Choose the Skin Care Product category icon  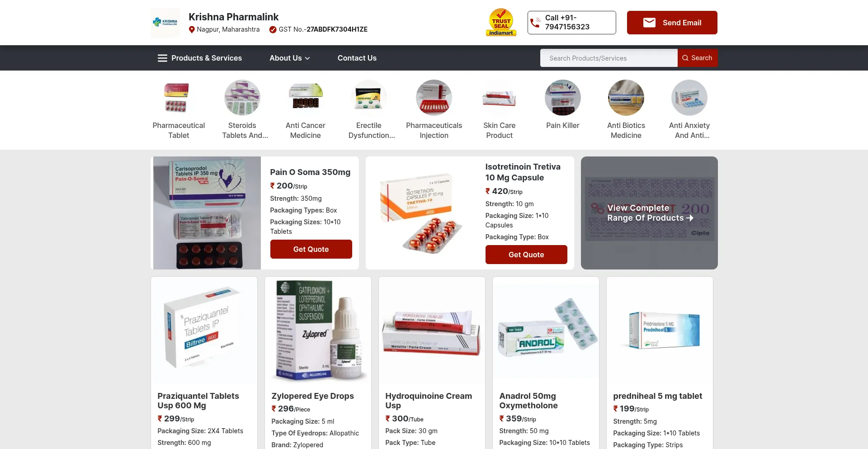(500, 98)
